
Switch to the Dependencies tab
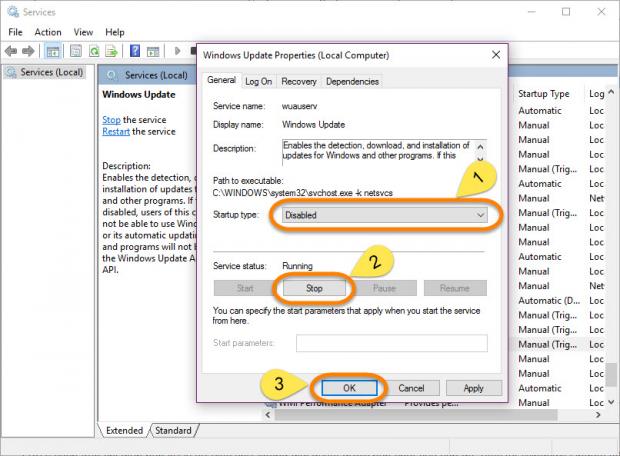tap(352, 81)
